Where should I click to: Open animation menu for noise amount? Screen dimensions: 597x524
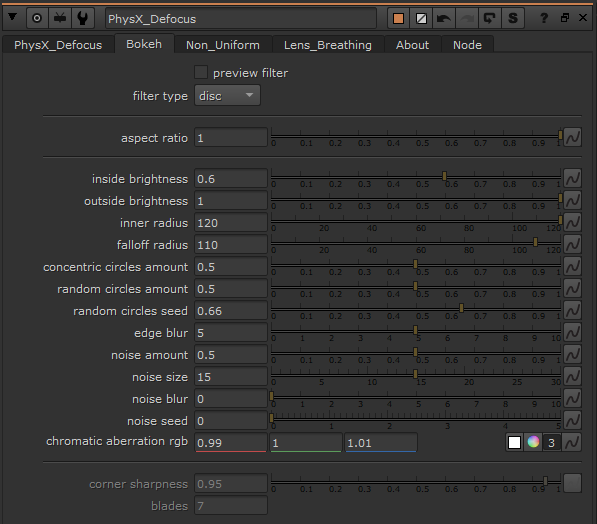[572, 355]
